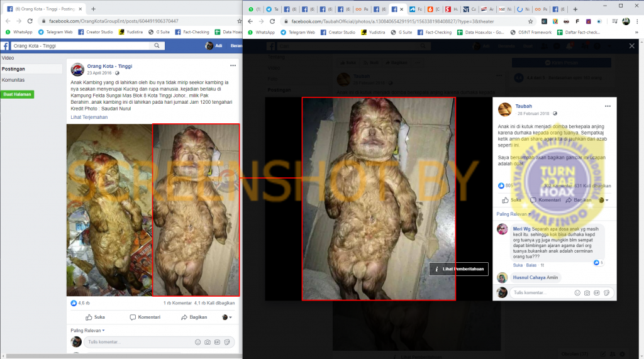Share the Taubah photo with Bagikan
644x359 pixels.
(579, 200)
